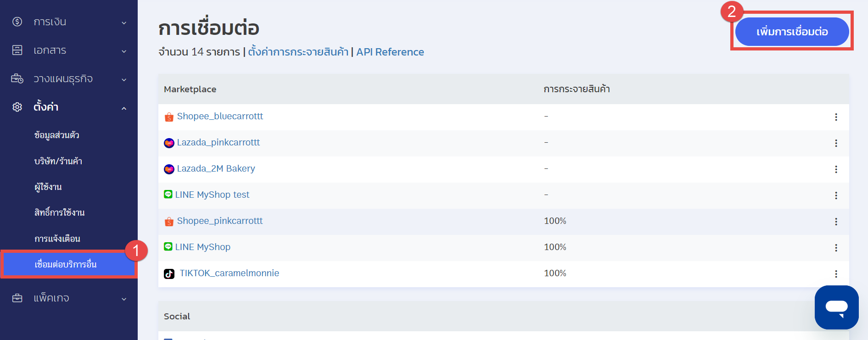Select เชื่อมต่อบริการอื่น menu item
This screenshot has height=340, width=868.
point(69,264)
